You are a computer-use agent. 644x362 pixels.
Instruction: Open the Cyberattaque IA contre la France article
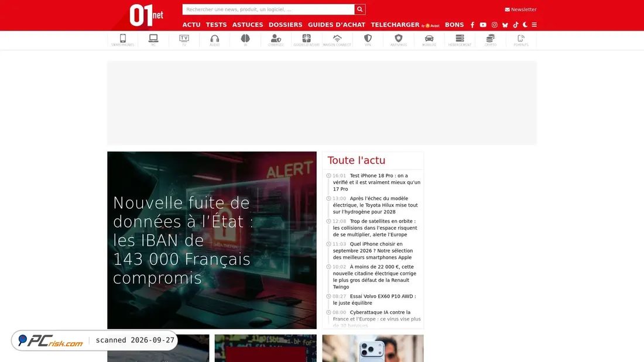376,319
